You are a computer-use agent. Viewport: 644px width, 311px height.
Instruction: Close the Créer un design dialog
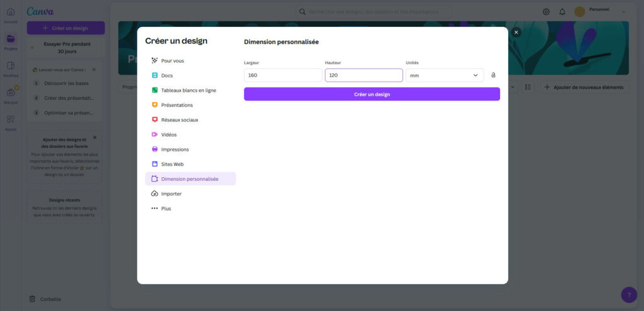tap(516, 32)
